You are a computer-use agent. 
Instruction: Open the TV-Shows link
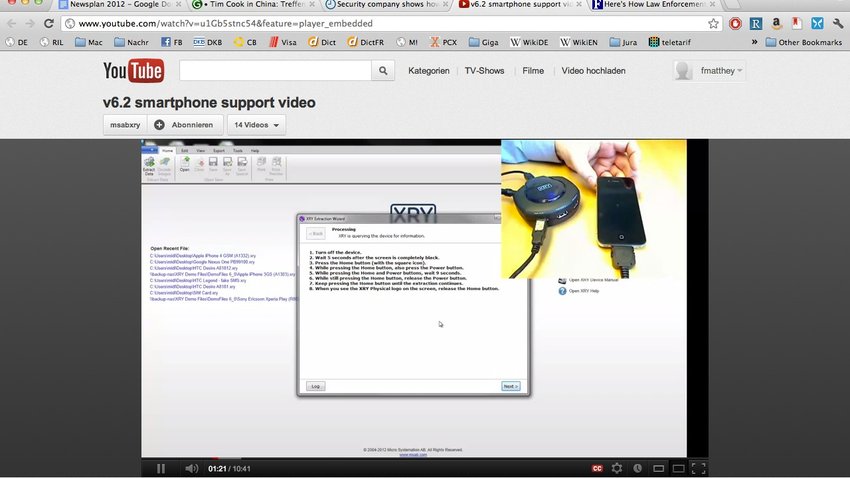[x=484, y=71]
